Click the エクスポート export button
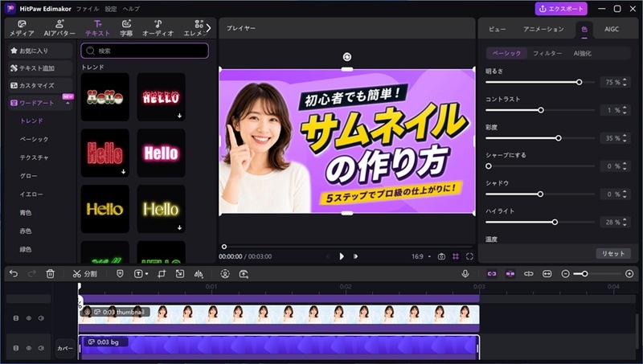 click(560, 9)
